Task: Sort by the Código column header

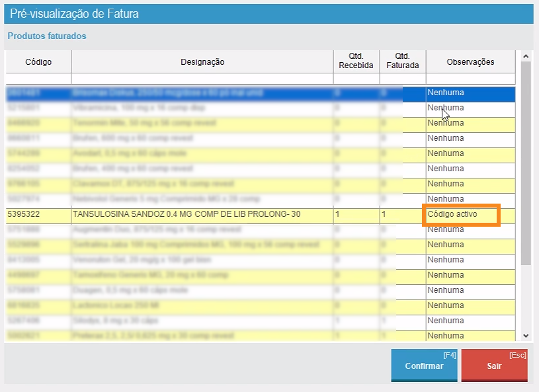Action: 38,62
